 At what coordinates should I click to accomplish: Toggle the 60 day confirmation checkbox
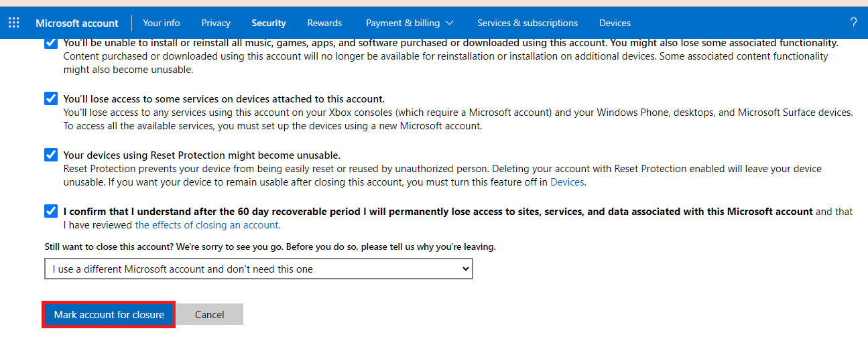51,212
